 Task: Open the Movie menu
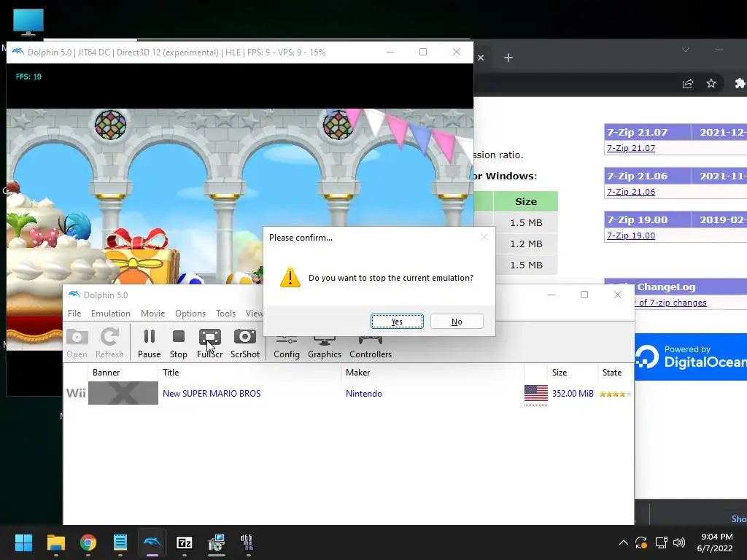point(152,314)
